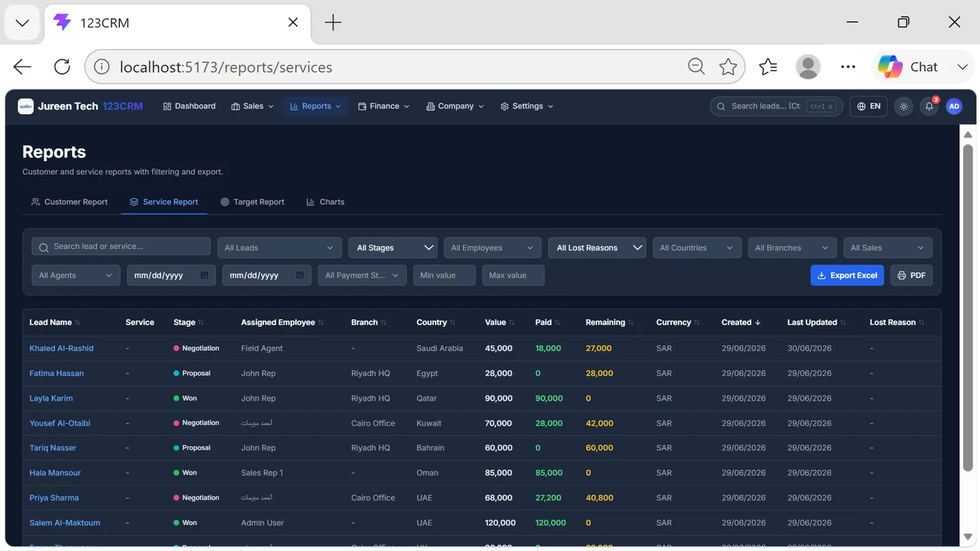
Task: Open Fatima Hassan lead
Action: (56, 373)
